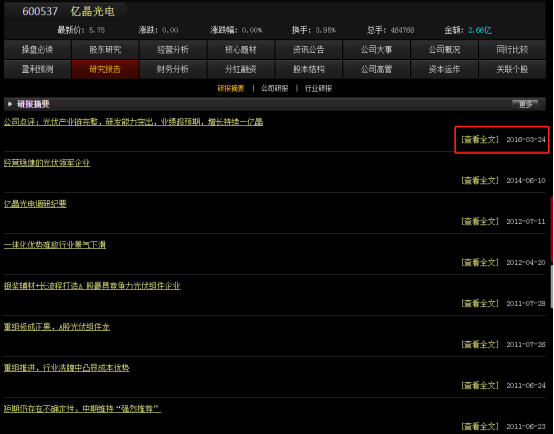Open the 同行比较 tab
Viewport: 554px width, 434px height.
(x=512, y=49)
